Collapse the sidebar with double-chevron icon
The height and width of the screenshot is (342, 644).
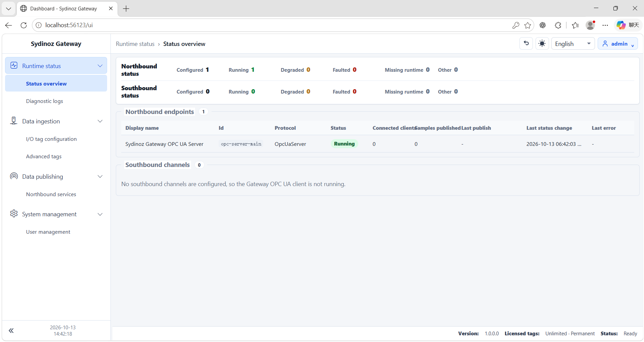click(x=11, y=331)
